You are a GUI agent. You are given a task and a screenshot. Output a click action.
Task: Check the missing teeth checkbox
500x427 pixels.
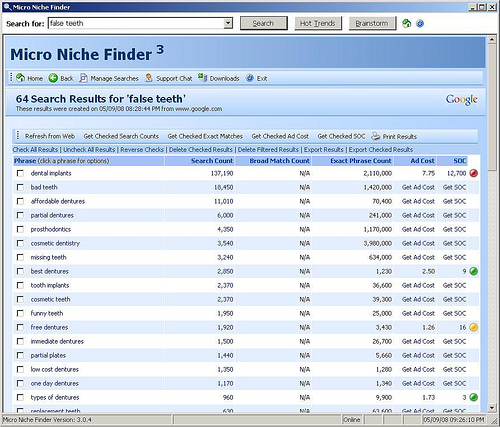click(x=20, y=257)
